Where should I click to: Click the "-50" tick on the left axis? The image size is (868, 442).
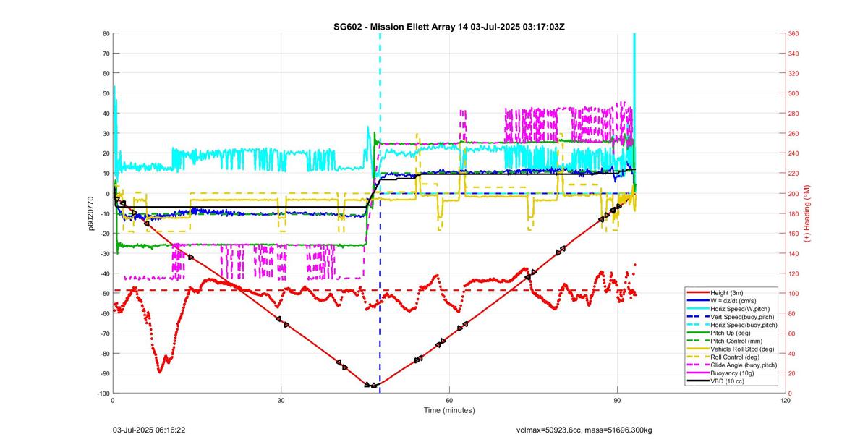pyautogui.click(x=103, y=294)
